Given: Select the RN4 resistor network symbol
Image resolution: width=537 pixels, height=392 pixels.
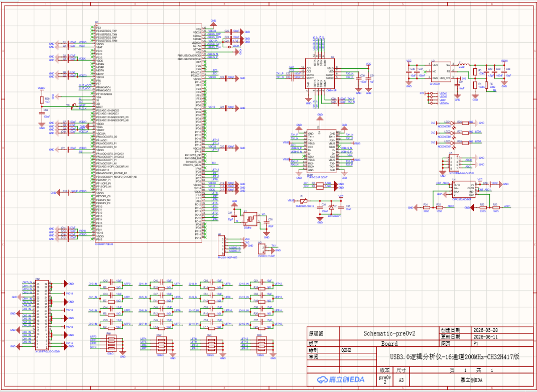Looking at the screenshot, I should 262,344.
